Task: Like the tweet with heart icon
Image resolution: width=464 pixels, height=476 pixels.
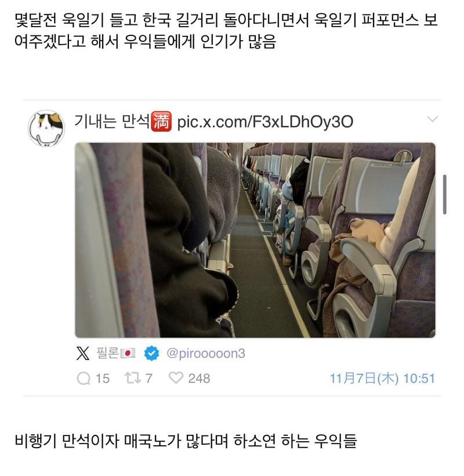Action: (x=176, y=378)
